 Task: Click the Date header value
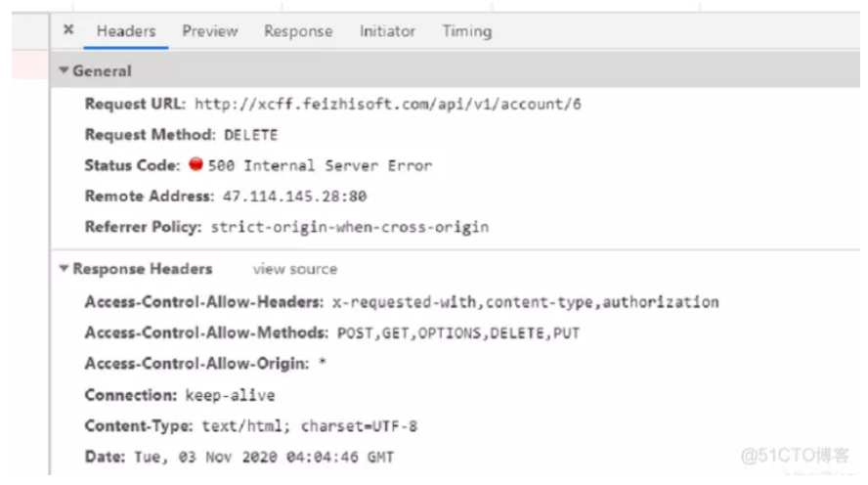click(263, 457)
